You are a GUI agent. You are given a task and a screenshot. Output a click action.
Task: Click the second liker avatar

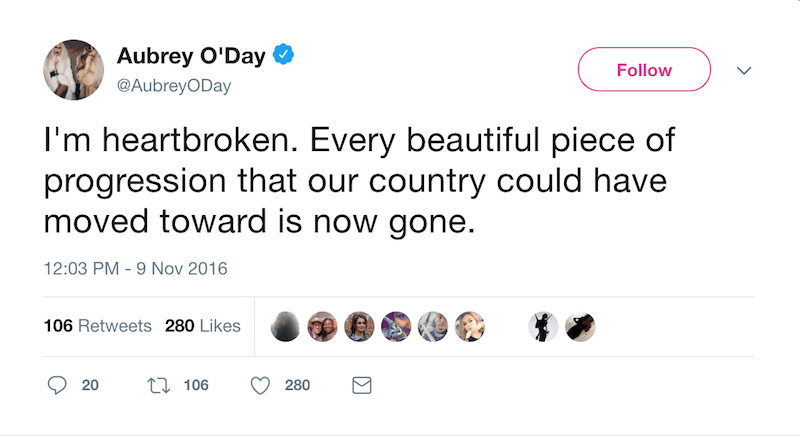tap(322, 326)
